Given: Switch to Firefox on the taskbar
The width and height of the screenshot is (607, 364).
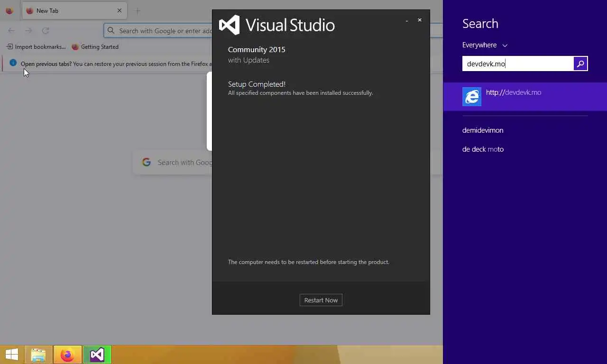Looking at the screenshot, I should [x=67, y=355].
